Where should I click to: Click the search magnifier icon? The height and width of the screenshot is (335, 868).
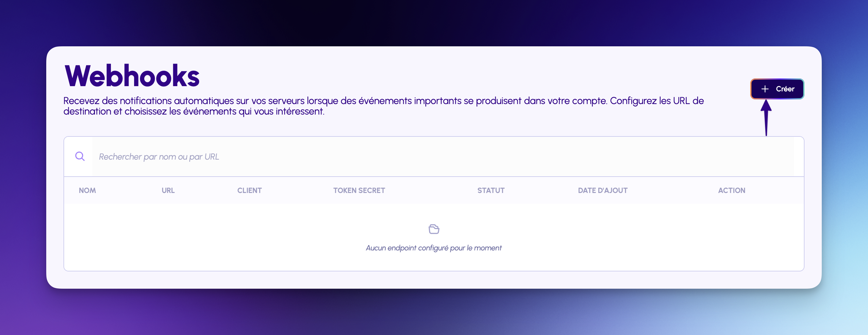tap(80, 156)
